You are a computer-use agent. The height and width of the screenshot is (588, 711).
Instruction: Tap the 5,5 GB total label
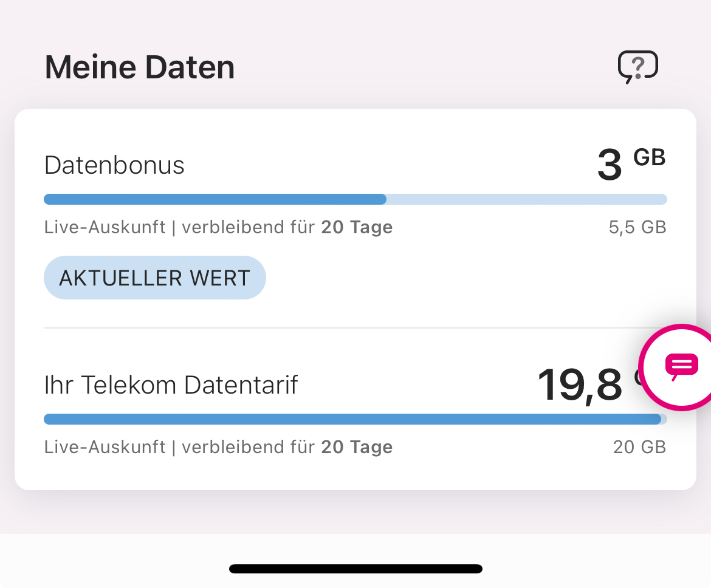pos(637,227)
